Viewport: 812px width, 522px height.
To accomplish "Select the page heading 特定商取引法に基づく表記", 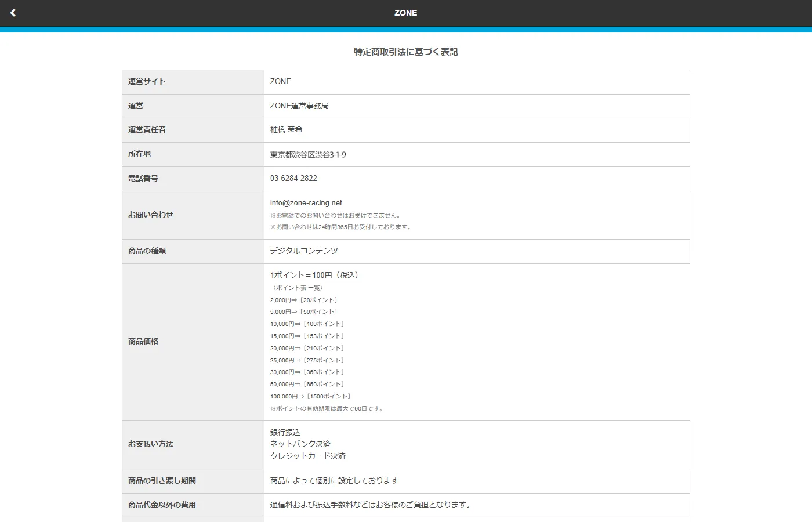I will [405, 52].
